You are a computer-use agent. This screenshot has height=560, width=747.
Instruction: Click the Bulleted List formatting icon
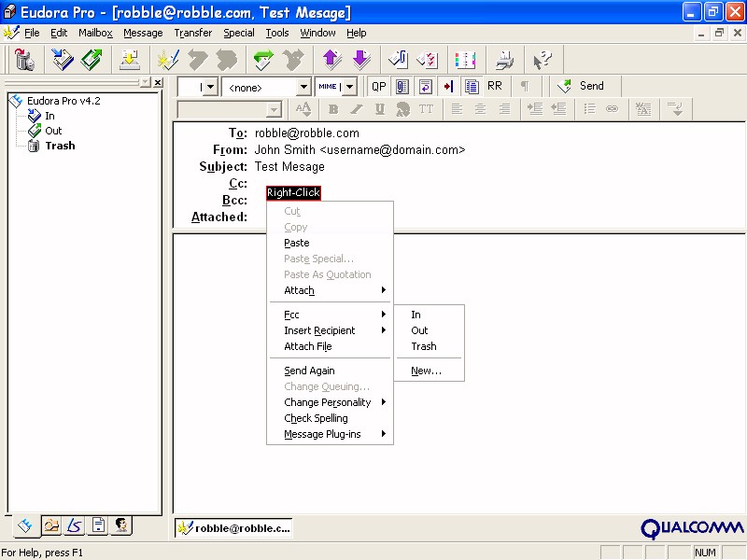point(589,109)
